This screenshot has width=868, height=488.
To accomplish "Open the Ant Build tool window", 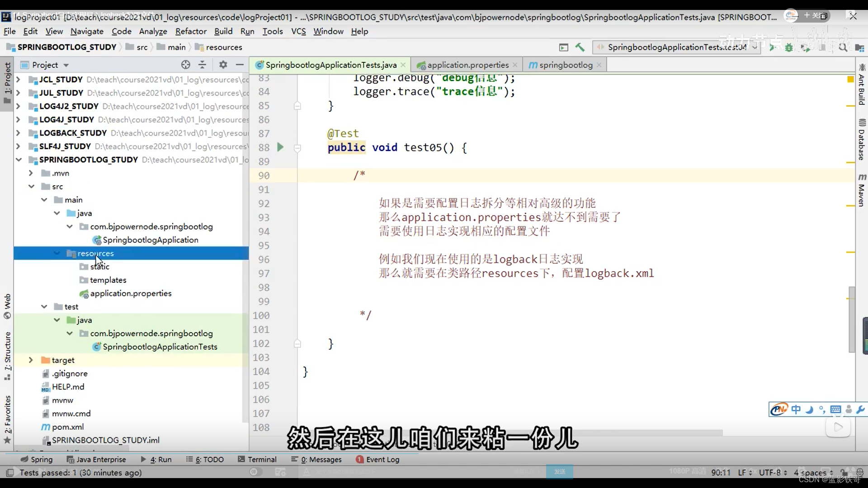I will tap(862, 84).
